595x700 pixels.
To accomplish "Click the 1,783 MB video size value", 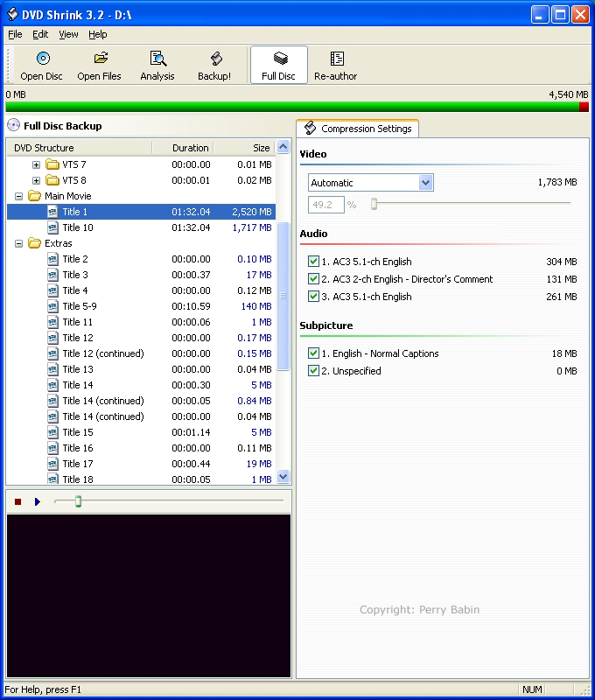I will 557,182.
